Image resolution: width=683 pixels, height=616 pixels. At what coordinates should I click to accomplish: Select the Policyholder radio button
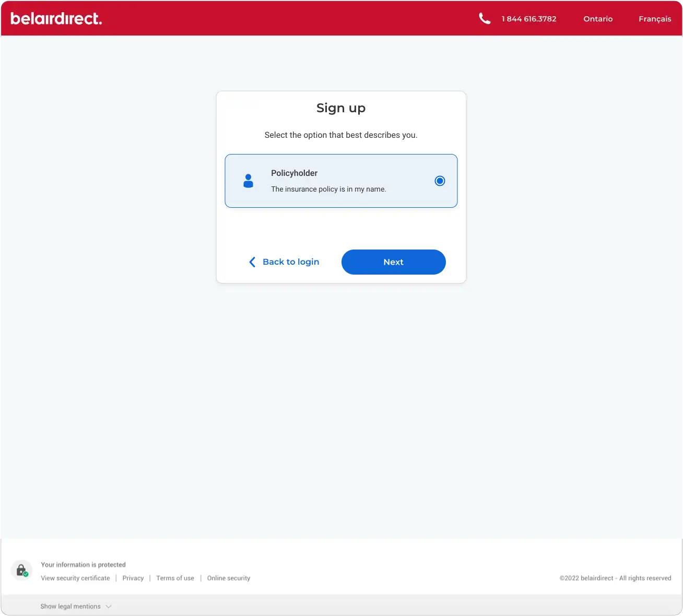(x=440, y=181)
